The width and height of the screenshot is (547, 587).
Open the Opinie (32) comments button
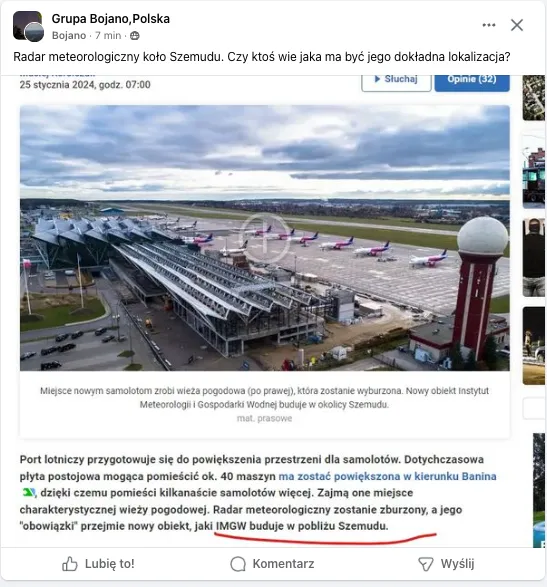point(472,80)
